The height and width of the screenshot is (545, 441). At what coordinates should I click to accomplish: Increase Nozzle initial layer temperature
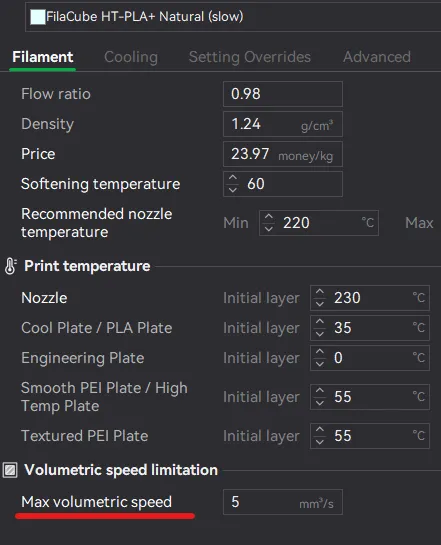tap(320, 292)
